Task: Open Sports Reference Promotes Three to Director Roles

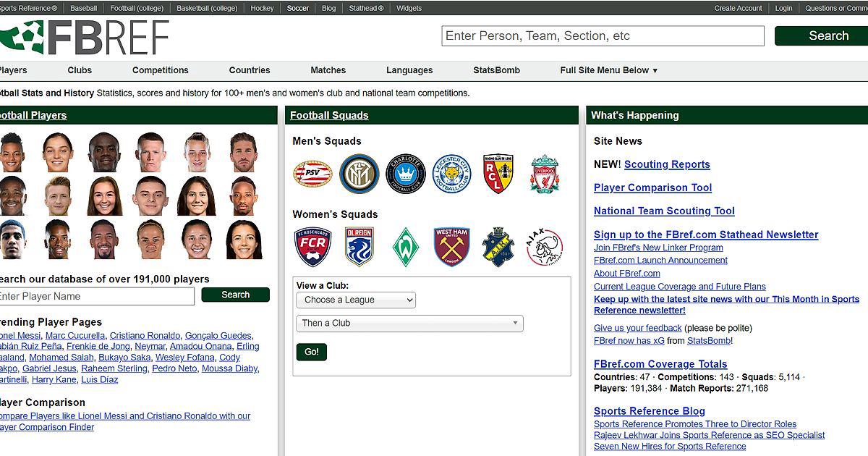Action: (x=695, y=424)
